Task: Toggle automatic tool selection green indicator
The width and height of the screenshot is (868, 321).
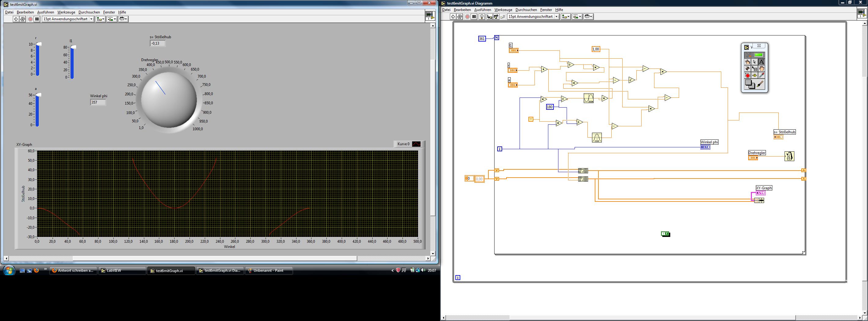Action: (x=759, y=55)
